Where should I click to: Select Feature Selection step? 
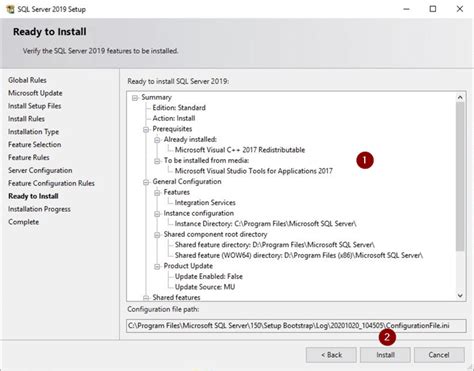34,145
